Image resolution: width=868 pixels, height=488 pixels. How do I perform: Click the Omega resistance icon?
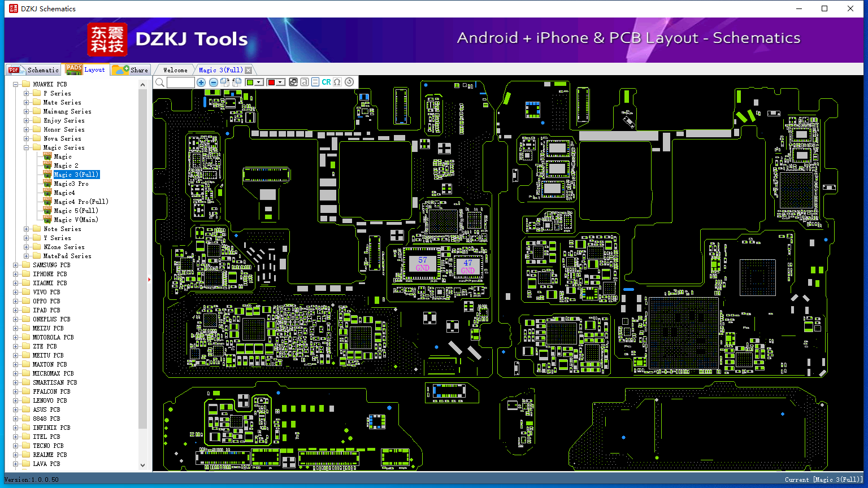(x=337, y=82)
